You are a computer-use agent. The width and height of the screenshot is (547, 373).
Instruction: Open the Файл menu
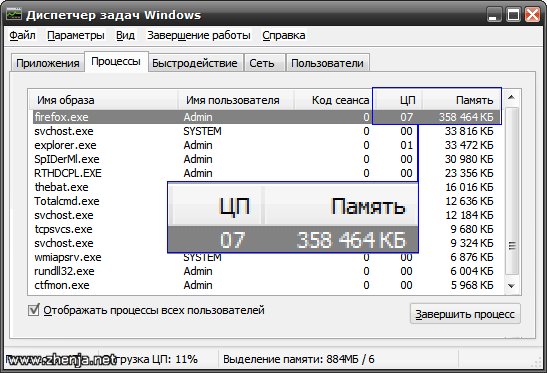22,35
